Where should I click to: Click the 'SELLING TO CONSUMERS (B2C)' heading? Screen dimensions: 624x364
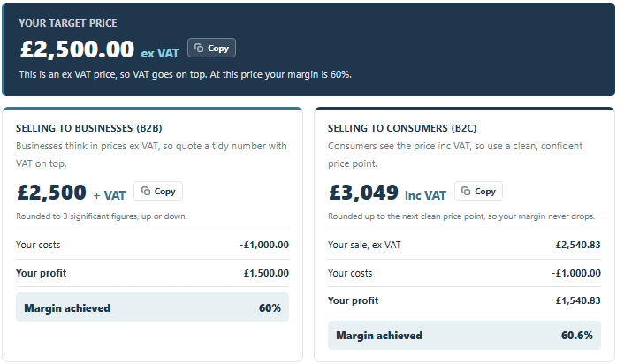(x=402, y=128)
